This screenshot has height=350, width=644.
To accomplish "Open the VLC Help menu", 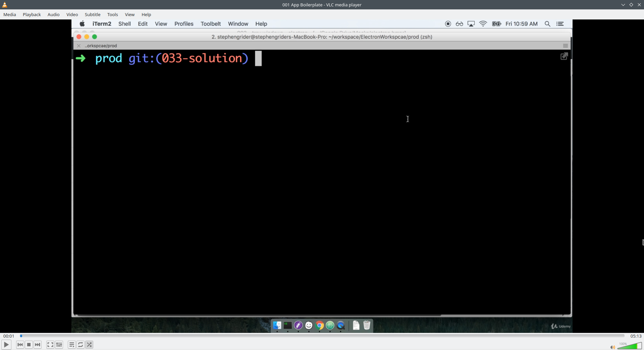I will pyautogui.click(x=146, y=14).
